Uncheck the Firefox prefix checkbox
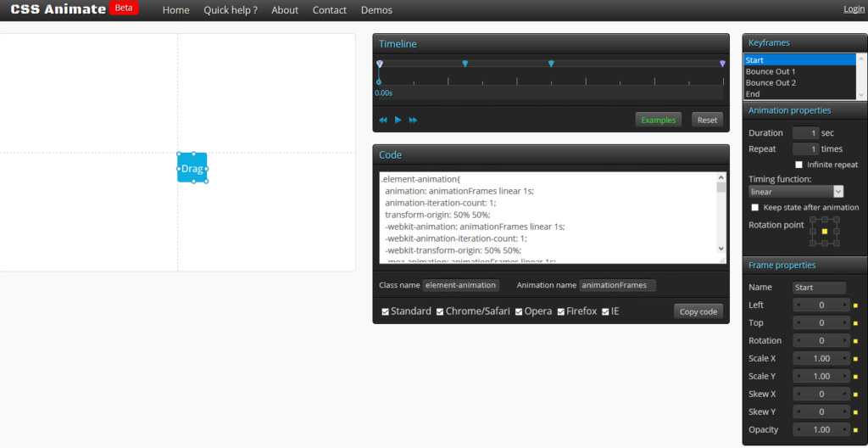Viewport: 868px width, 448px height. (x=561, y=311)
